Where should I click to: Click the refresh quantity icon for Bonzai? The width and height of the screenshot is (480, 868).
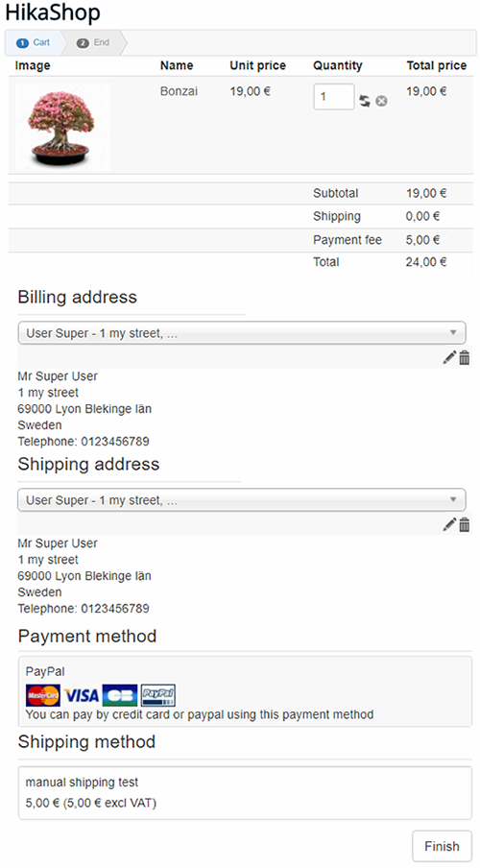364,102
